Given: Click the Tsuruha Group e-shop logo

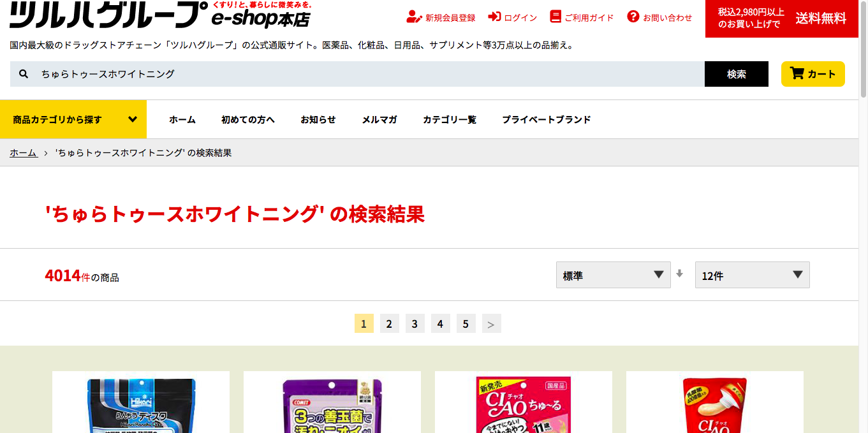Looking at the screenshot, I should pos(161,14).
